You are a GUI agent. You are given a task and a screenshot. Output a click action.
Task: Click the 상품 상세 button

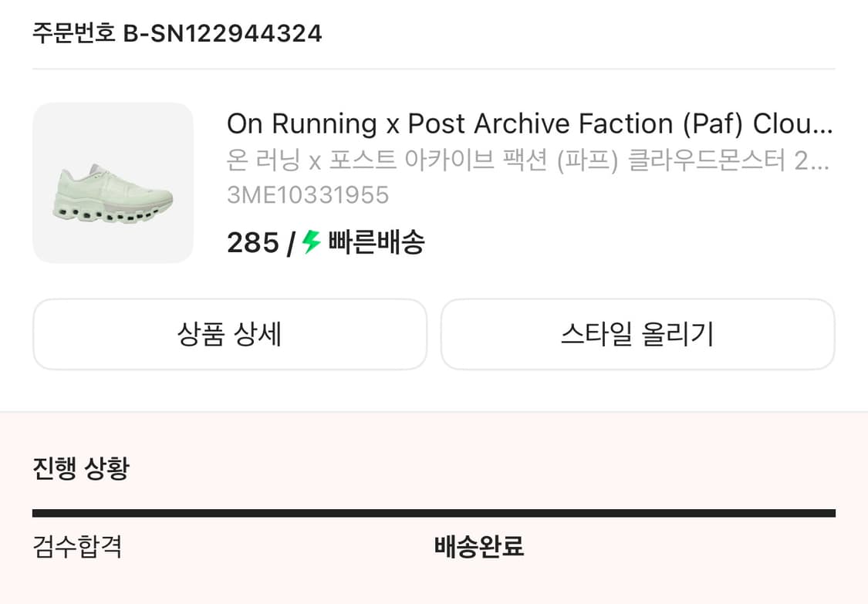229,333
